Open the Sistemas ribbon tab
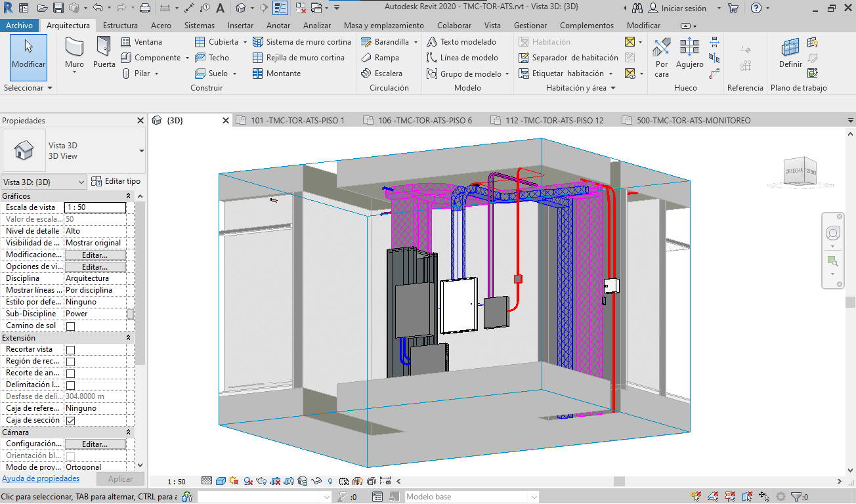This screenshot has width=856, height=504. (199, 26)
